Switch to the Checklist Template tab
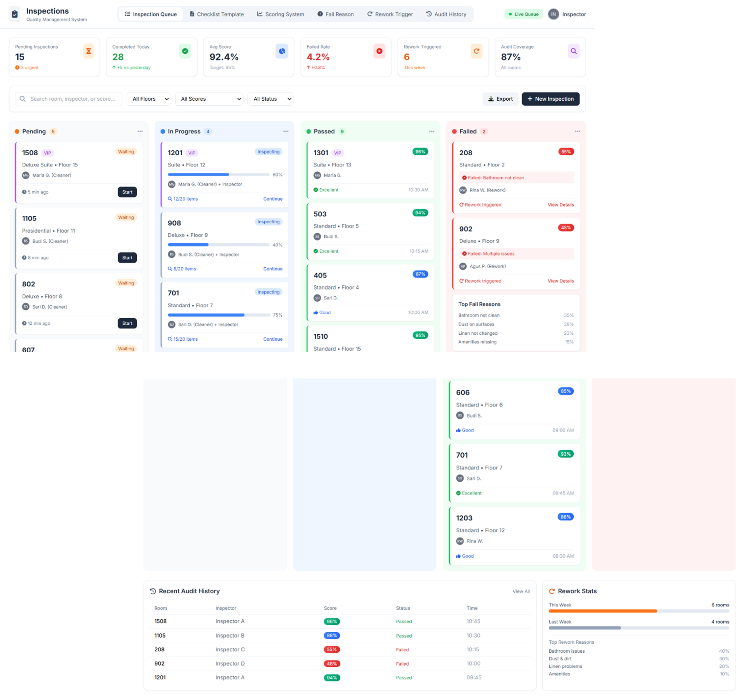This screenshot has height=700, width=745. [x=217, y=14]
